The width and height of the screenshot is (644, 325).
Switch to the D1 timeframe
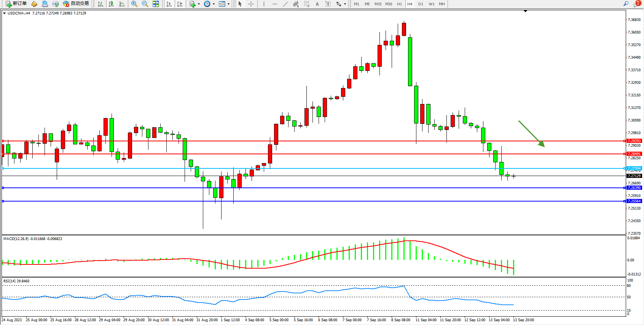pos(421,4)
